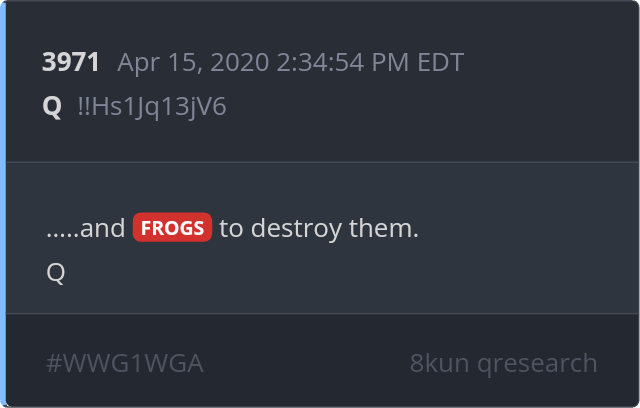Select the 2:34:54 PM EDT time
This screenshot has width=640, height=408.
pyautogui.click(x=370, y=62)
